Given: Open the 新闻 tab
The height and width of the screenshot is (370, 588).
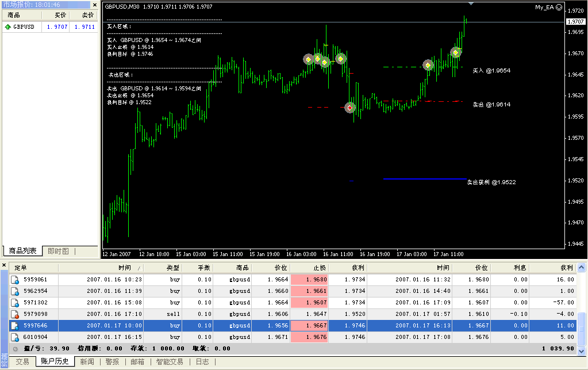Looking at the screenshot, I should 87,362.
